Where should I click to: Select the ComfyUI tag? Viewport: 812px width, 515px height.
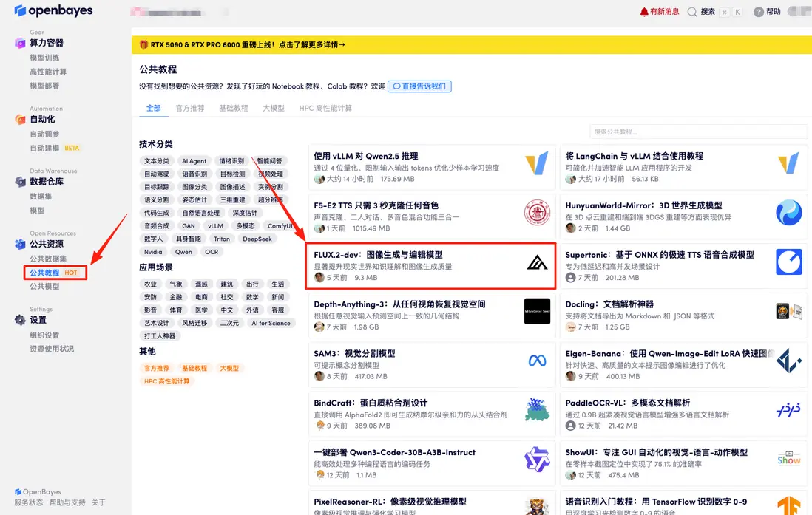click(280, 226)
